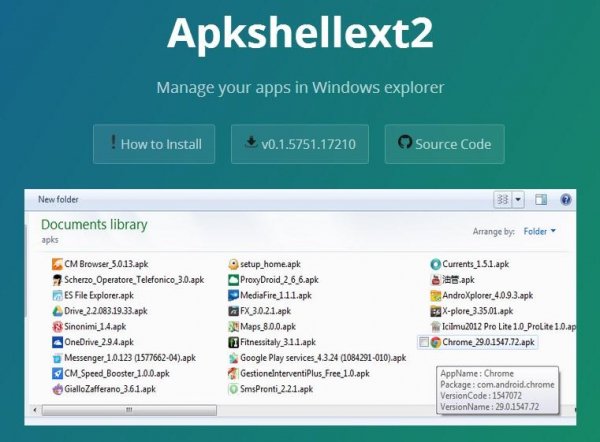Select file name MediaFire_1.1.1.apk
This screenshot has height=442, width=600.
tap(276, 295)
